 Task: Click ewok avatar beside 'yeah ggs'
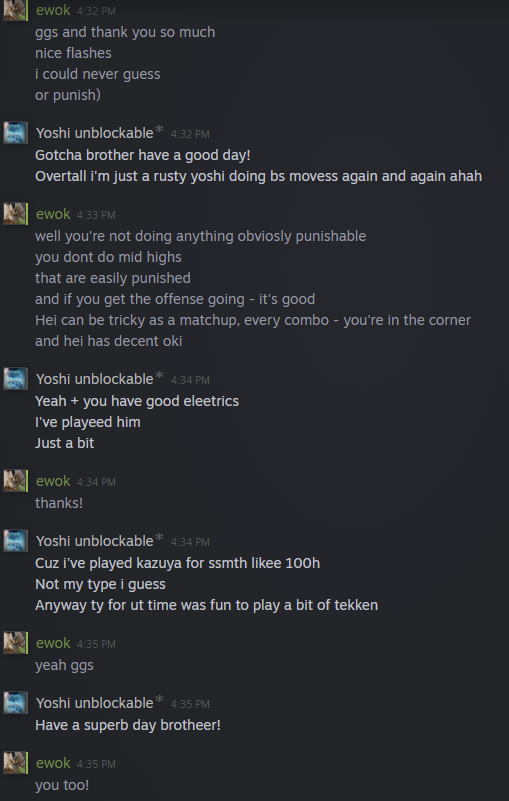pyautogui.click(x=15, y=643)
